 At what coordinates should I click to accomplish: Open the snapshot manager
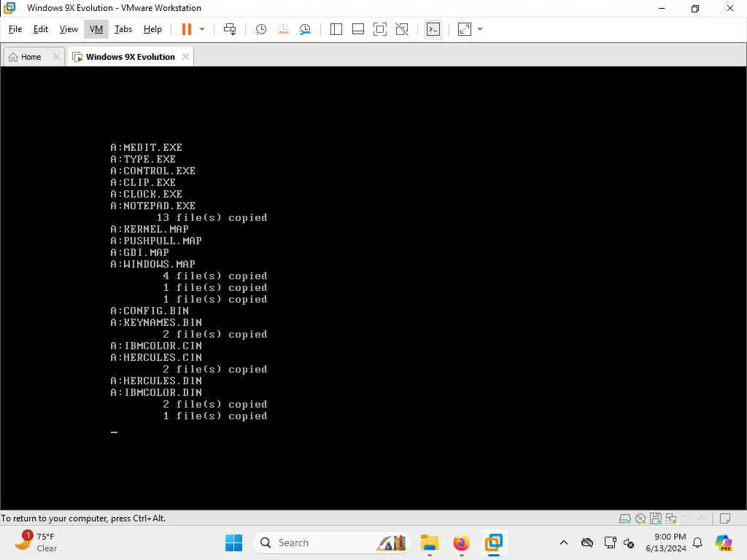pos(305,29)
